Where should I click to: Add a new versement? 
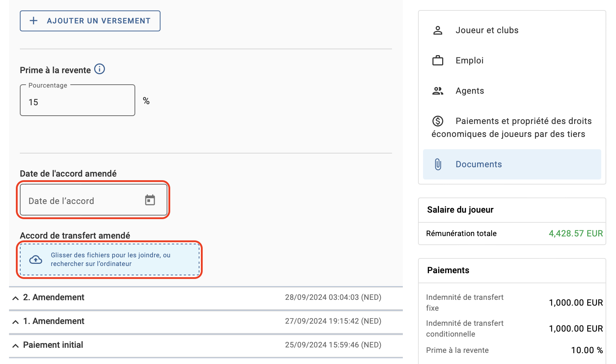coord(90,21)
